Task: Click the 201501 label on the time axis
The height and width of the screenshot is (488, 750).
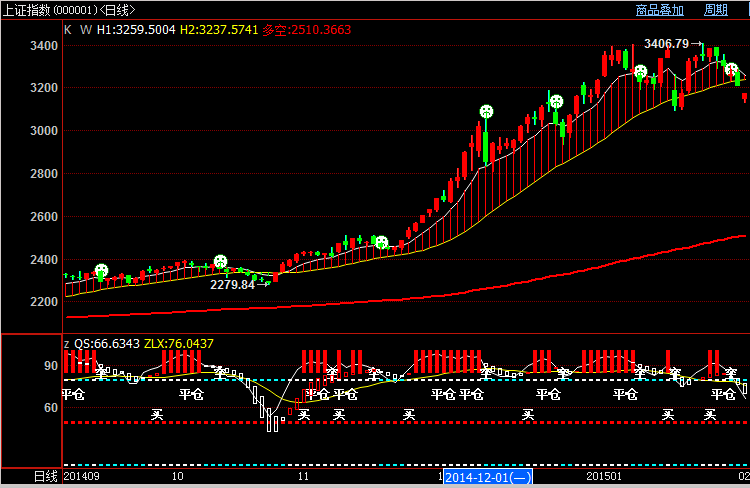Action: click(x=604, y=478)
